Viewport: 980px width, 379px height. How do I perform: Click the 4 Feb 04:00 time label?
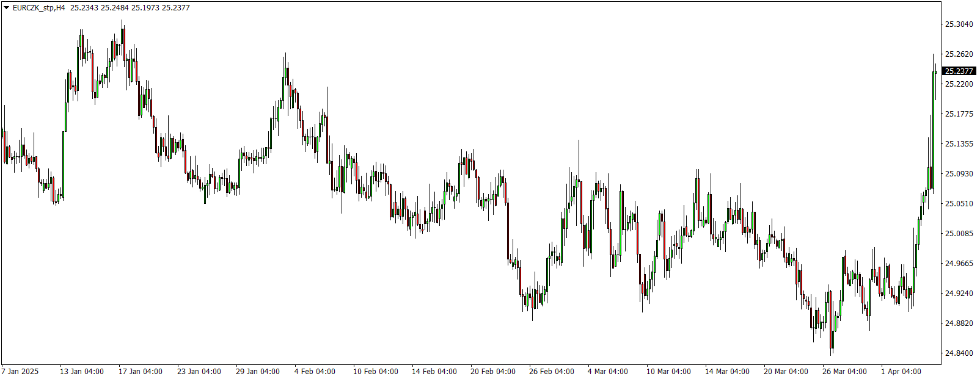click(x=315, y=372)
